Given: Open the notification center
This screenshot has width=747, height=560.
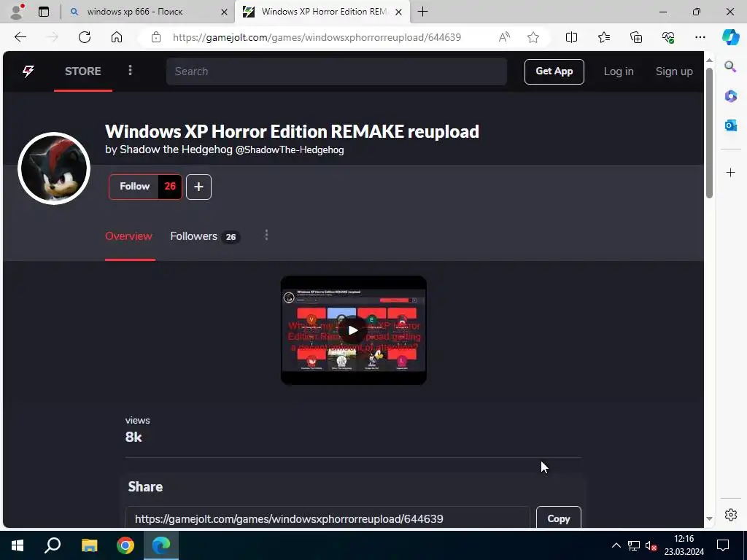Looking at the screenshot, I should [x=723, y=545].
